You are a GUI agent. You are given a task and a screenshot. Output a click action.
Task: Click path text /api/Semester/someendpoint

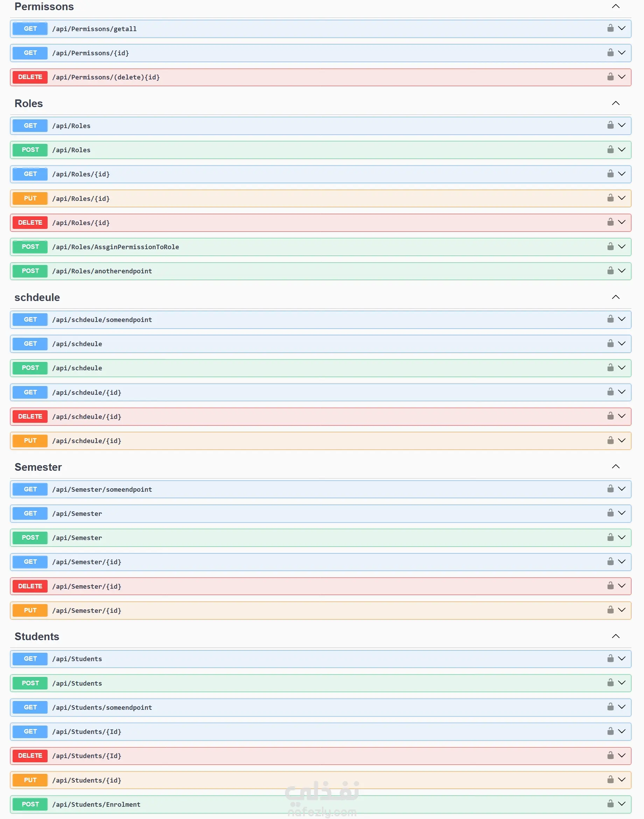coord(102,489)
